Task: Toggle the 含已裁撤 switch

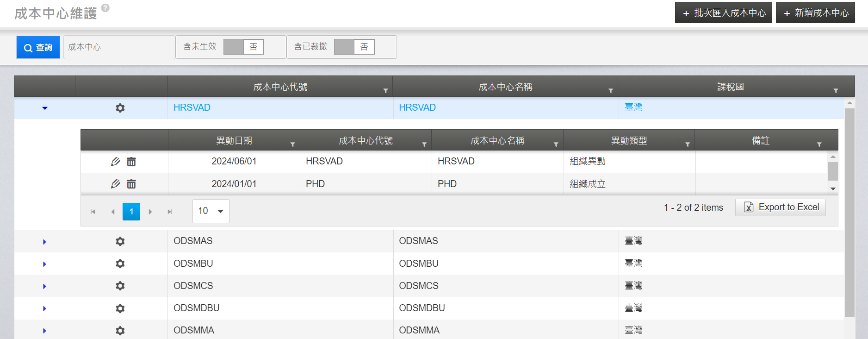Action: tap(354, 47)
